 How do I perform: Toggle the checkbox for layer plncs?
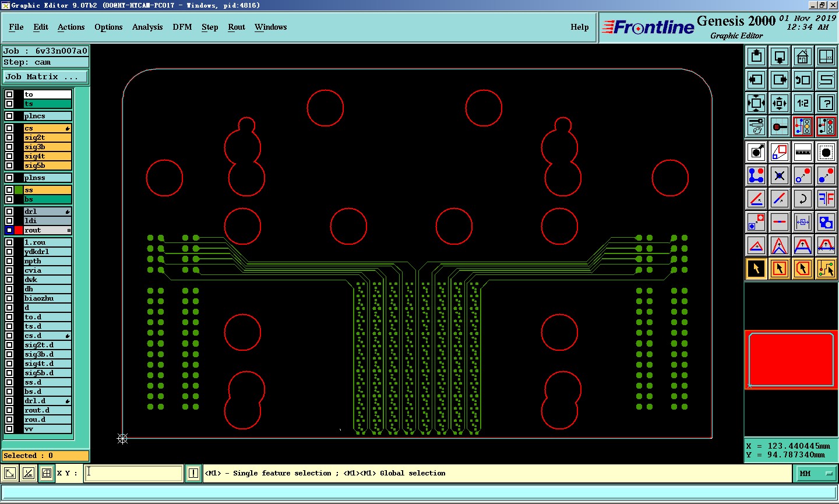(9, 116)
